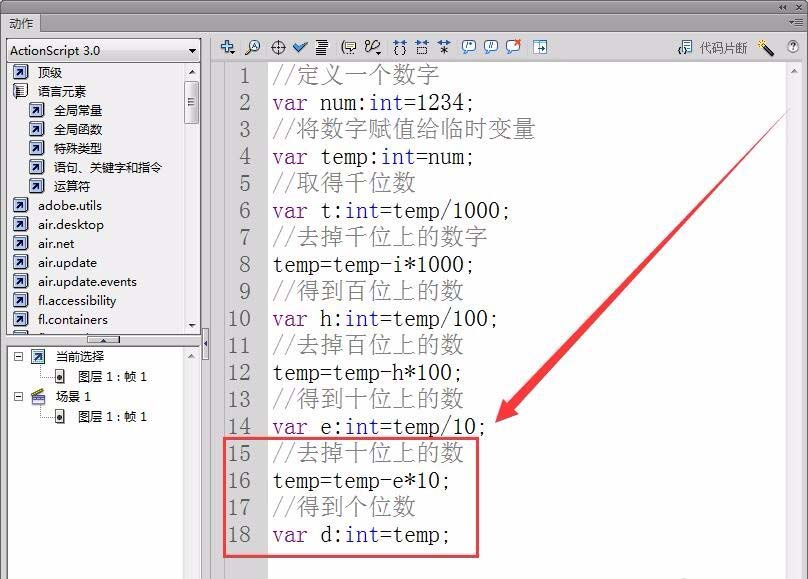Image resolution: width=808 pixels, height=579 pixels.
Task: Open the 特殊类型 category
Action: pyautogui.click(x=78, y=148)
